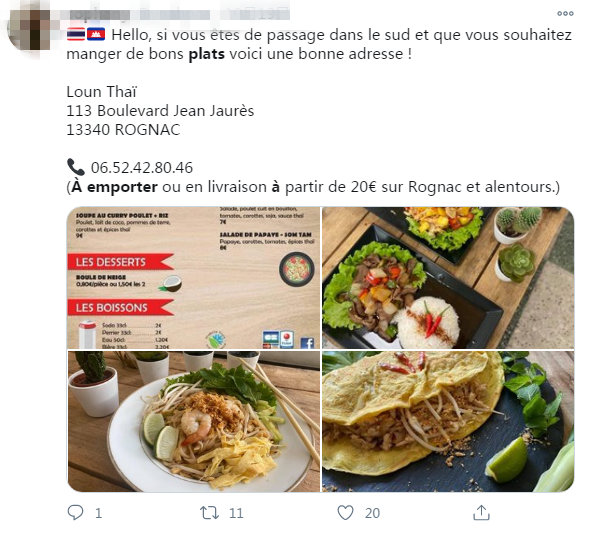The height and width of the screenshot is (541, 590).
Task: Open the three-dot more options menu
Action: click(x=565, y=14)
